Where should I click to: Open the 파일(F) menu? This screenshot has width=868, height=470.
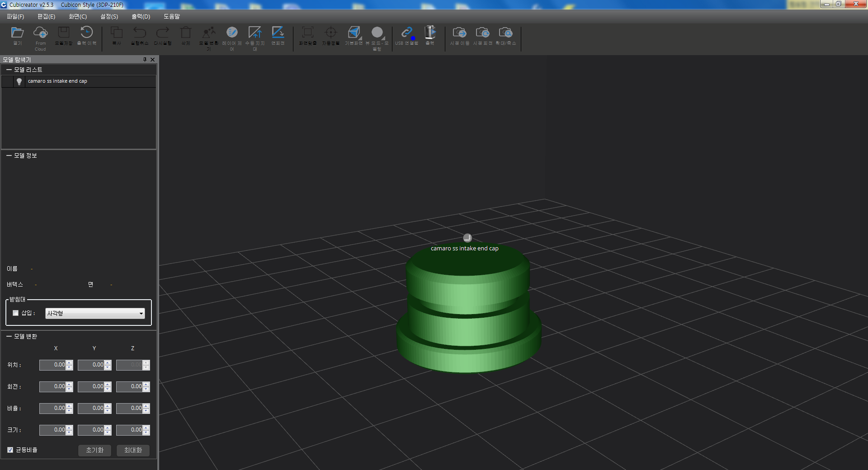(x=15, y=16)
